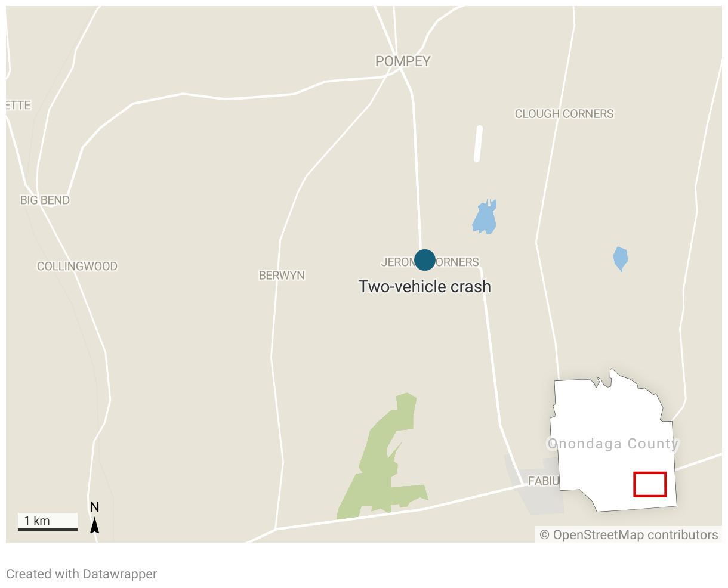
Task: Open the OpenStreetMap contributors attribution link
Action: click(x=629, y=535)
